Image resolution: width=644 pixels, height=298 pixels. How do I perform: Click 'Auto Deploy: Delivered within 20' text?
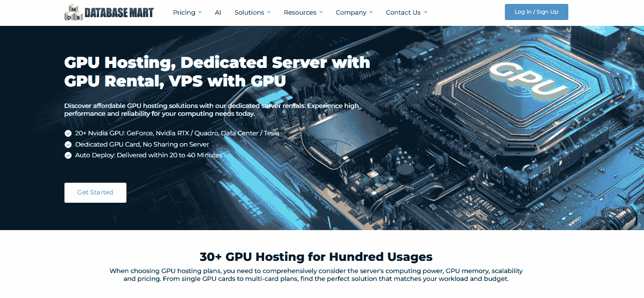148,155
